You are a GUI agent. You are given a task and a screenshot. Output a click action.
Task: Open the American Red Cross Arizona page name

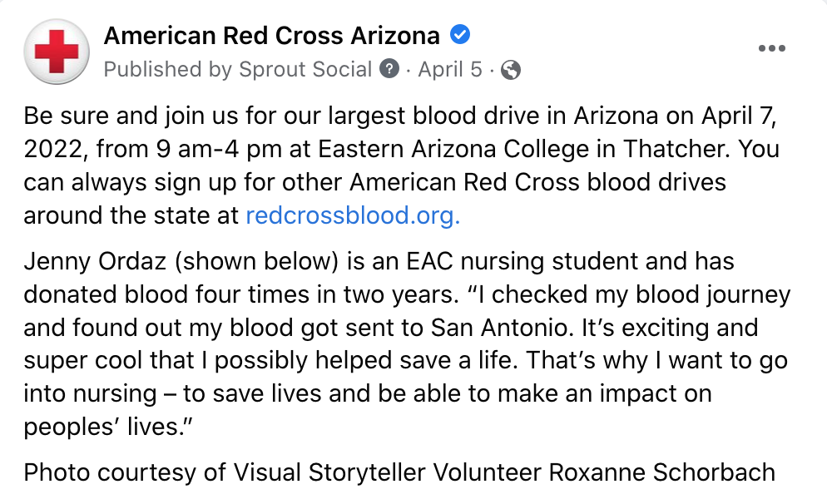tap(271, 36)
